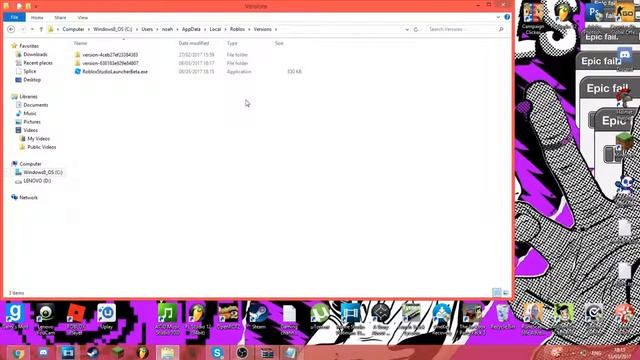Open Videos library

30,130
